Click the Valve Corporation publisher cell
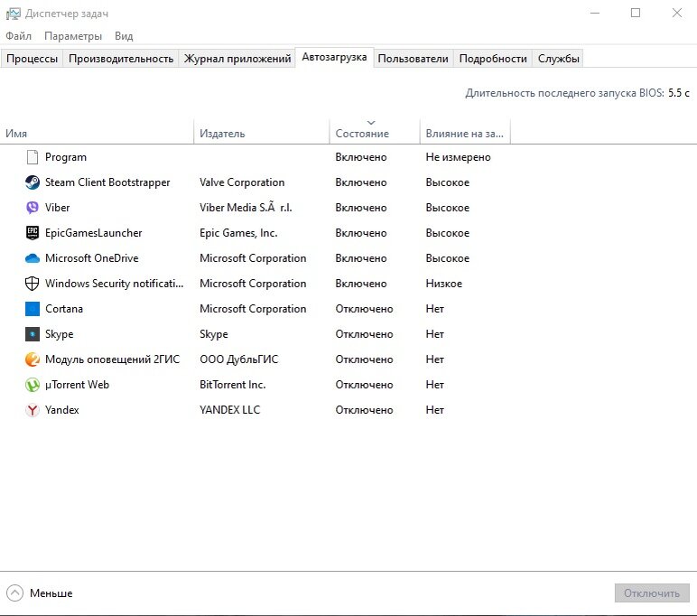697x616 pixels. (x=242, y=182)
